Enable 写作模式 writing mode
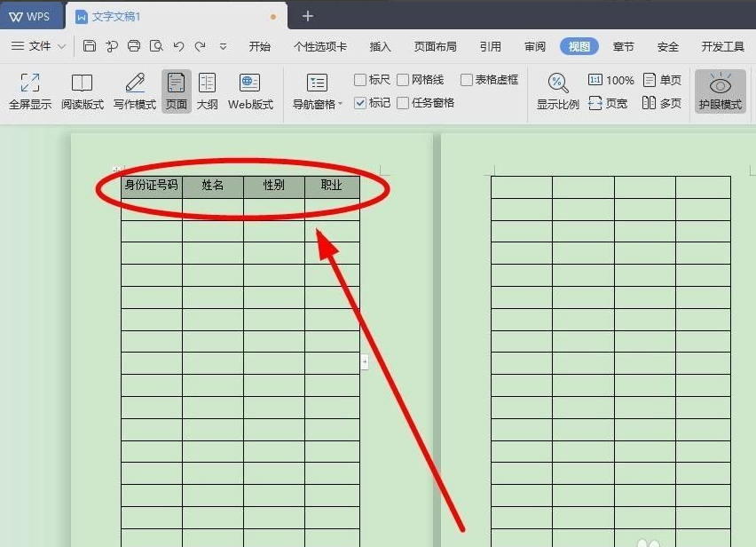756x547 pixels. [134, 91]
